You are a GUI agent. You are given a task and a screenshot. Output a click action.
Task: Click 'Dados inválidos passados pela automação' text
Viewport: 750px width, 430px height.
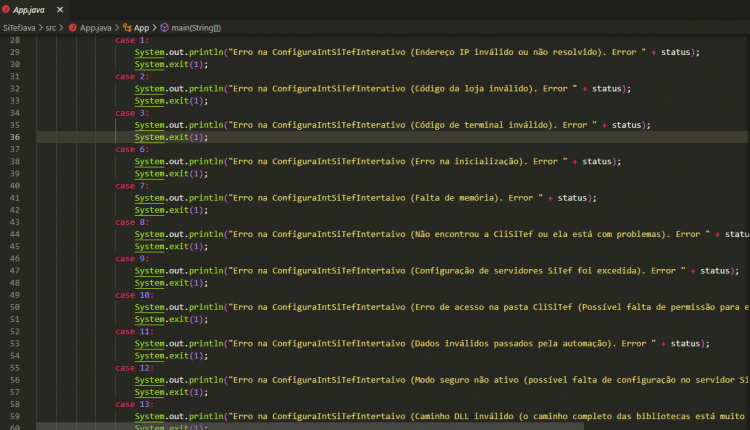(x=511, y=343)
